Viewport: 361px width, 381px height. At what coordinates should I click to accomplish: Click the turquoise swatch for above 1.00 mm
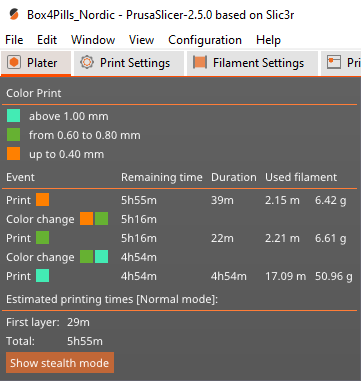pos(13,116)
